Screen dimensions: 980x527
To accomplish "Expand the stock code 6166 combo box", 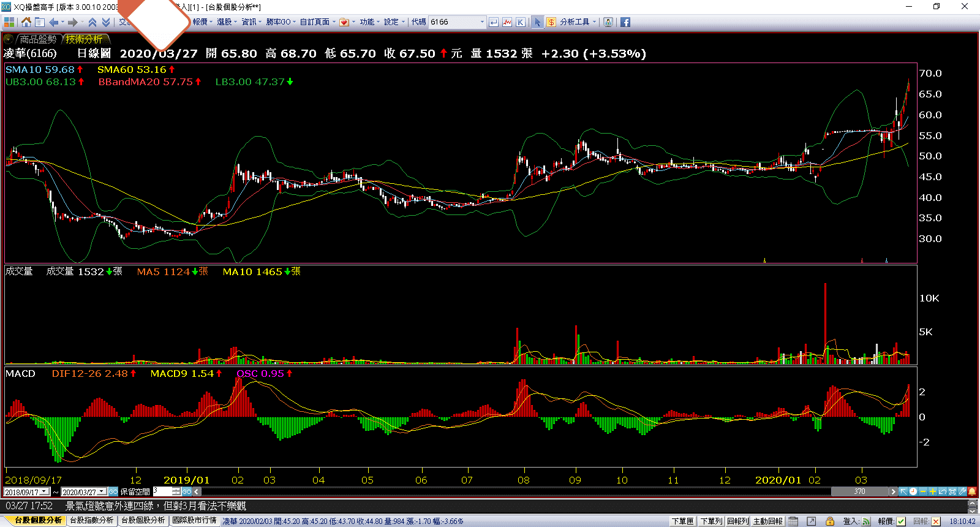I will [x=481, y=22].
